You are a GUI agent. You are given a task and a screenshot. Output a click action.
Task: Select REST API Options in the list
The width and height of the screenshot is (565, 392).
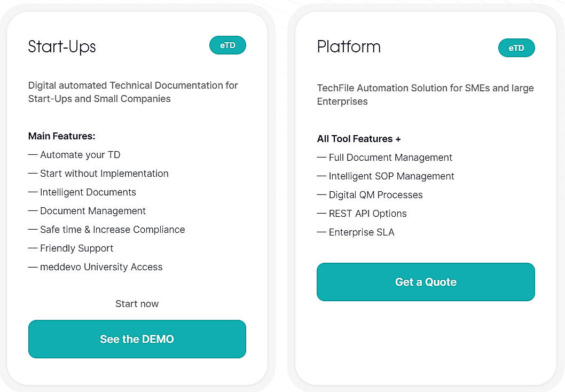(362, 214)
